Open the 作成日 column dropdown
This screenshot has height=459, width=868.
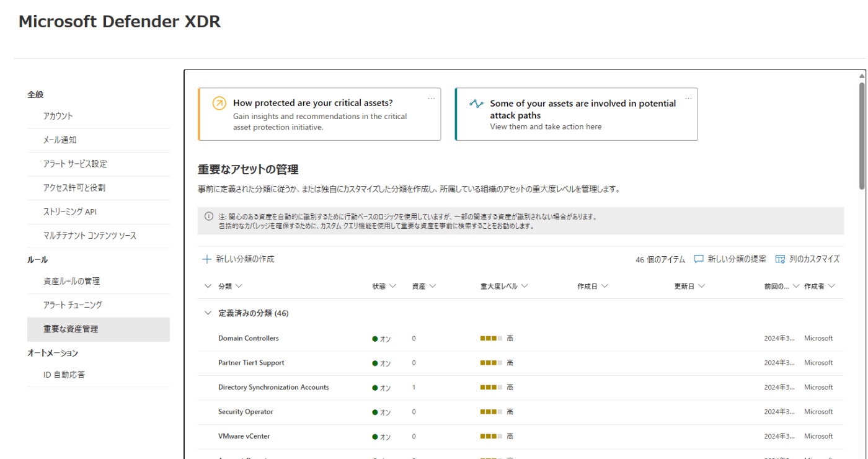tap(593, 286)
